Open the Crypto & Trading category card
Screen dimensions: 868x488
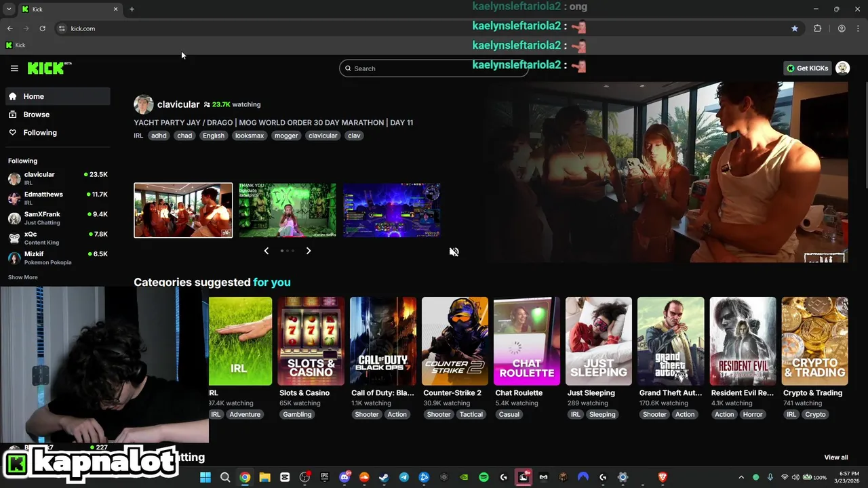tap(814, 341)
